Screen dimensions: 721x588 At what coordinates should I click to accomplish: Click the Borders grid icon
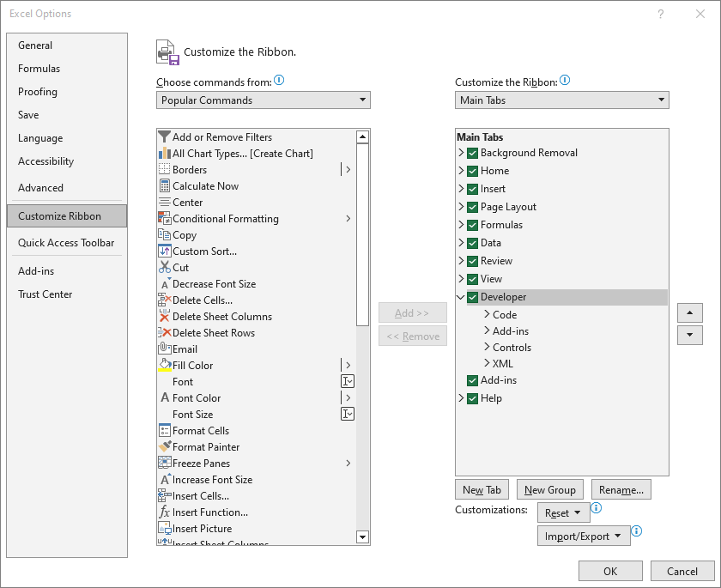164,169
